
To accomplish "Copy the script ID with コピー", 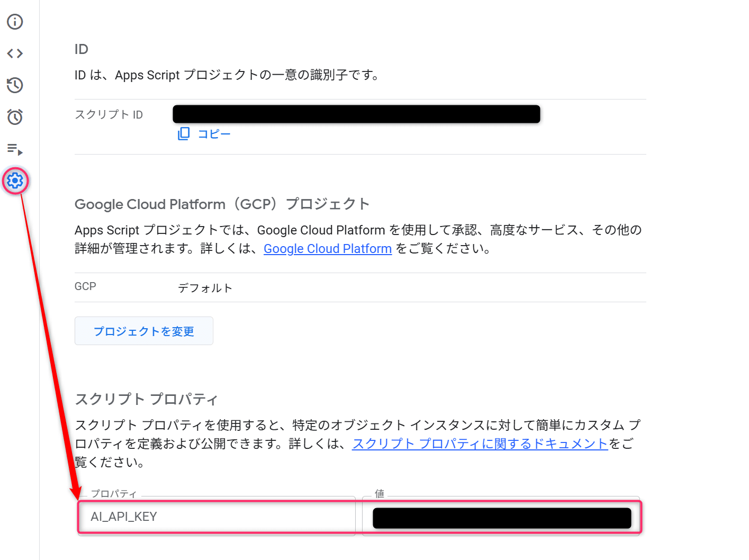I will pos(204,134).
